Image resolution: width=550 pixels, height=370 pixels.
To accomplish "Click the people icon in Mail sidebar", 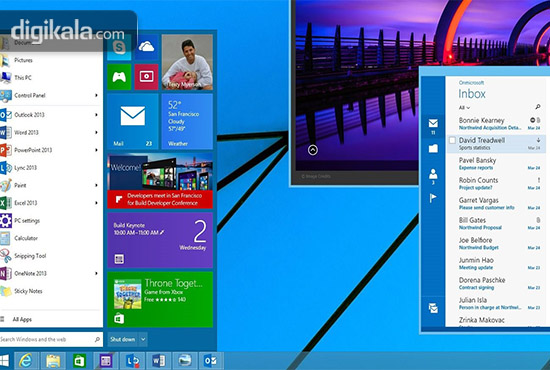I will coord(433,175).
